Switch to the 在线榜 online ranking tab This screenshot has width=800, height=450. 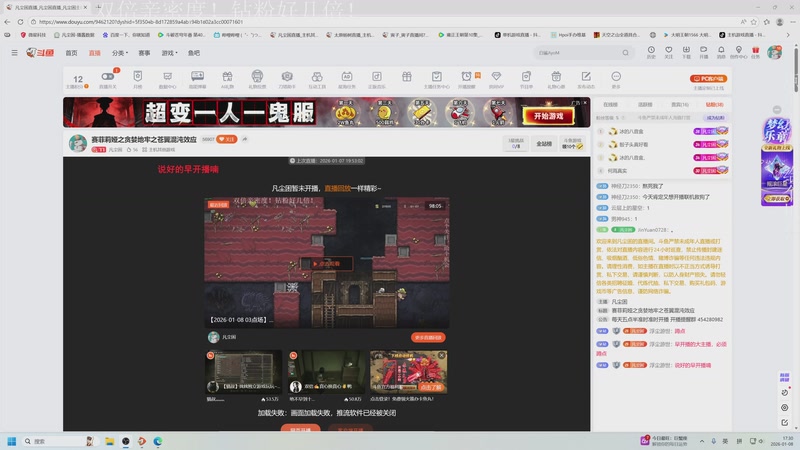610,105
